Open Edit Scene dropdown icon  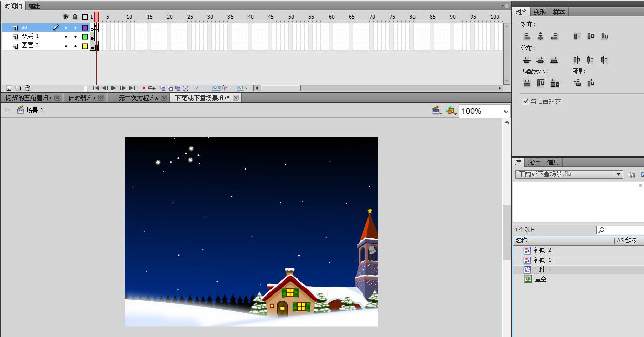(437, 111)
